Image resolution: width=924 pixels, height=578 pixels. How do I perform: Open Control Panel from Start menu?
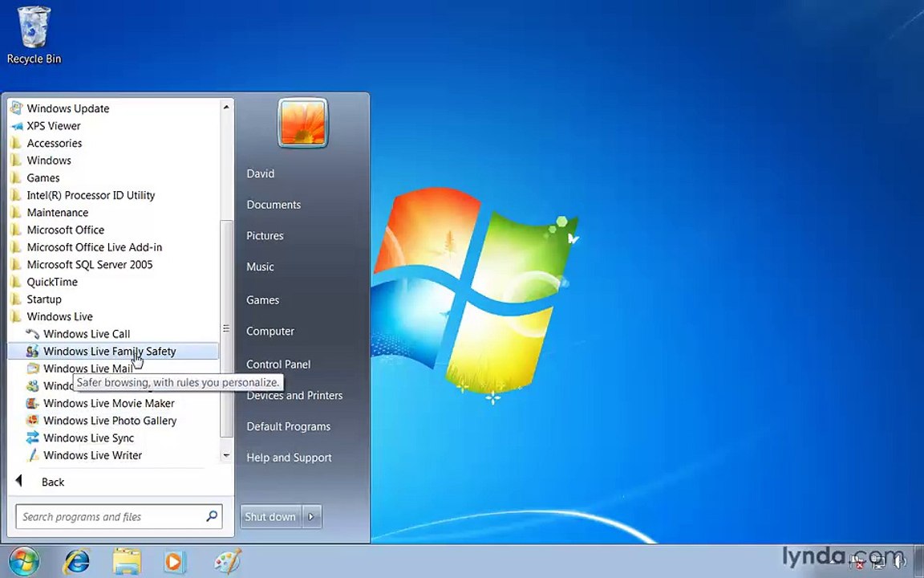(278, 364)
